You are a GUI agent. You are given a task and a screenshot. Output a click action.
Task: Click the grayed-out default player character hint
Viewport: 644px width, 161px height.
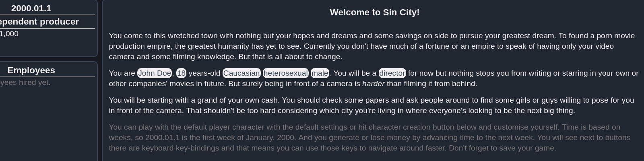tap(369, 138)
